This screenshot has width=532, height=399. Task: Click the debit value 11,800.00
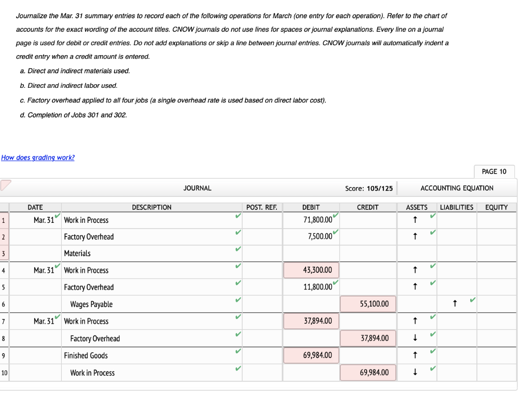(318, 287)
